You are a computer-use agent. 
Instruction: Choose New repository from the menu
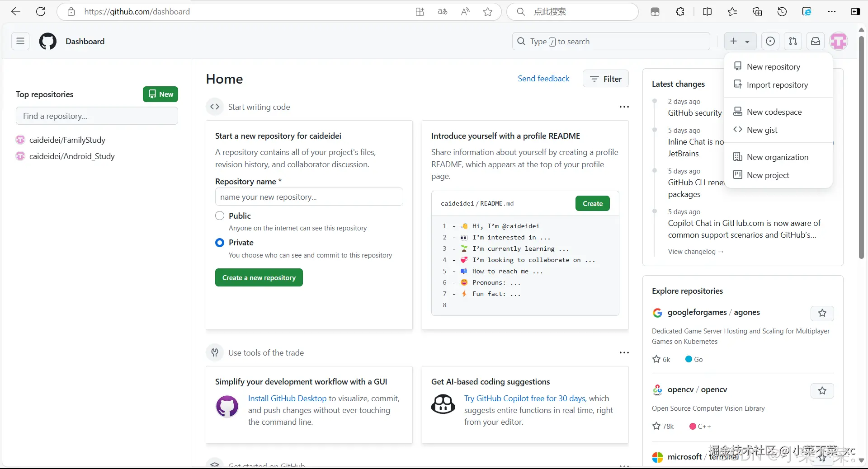(773, 67)
